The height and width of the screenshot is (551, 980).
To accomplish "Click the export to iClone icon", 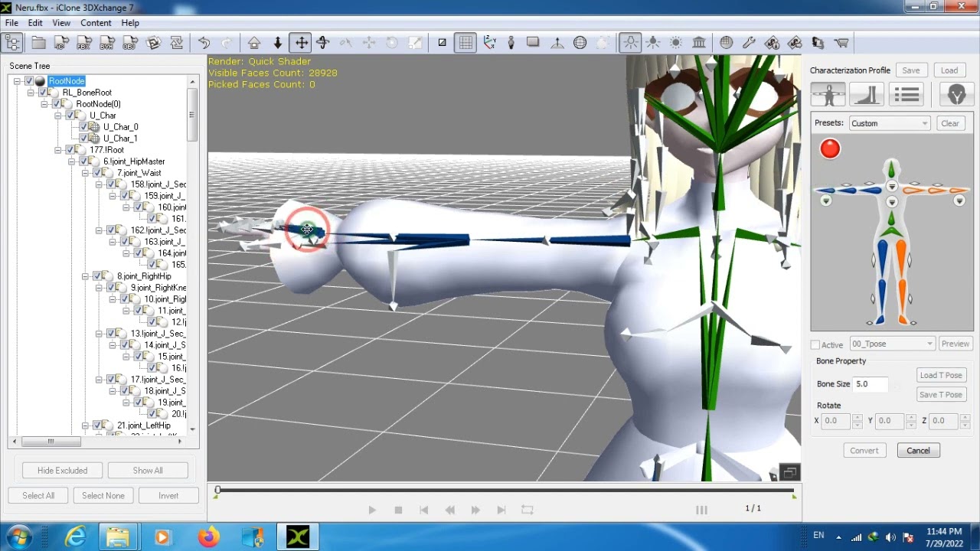I will (x=61, y=43).
